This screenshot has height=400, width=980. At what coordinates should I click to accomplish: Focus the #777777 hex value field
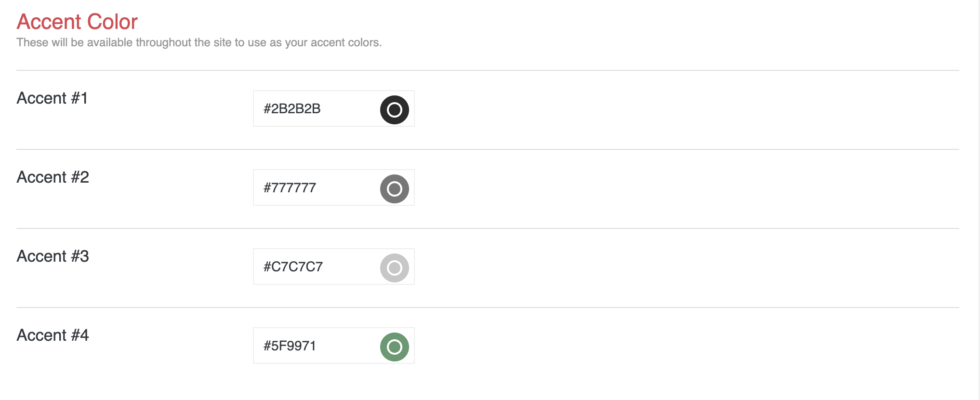(313, 188)
